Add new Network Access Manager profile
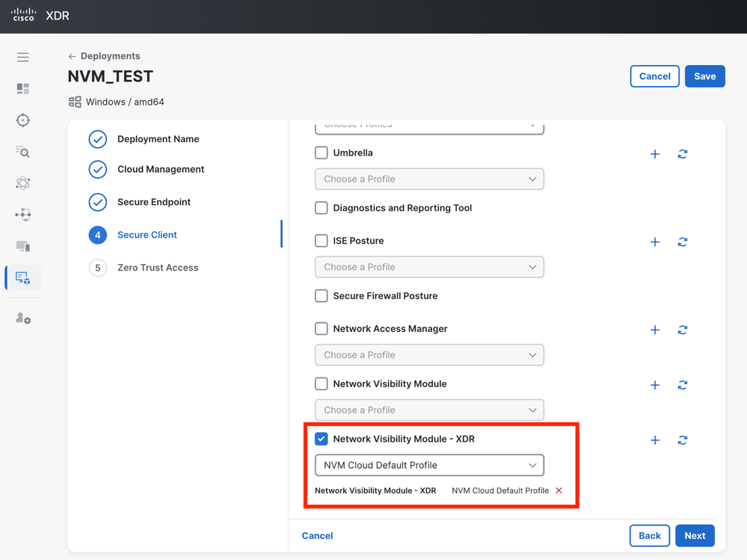The image size is (747, 560). (655, 330)
